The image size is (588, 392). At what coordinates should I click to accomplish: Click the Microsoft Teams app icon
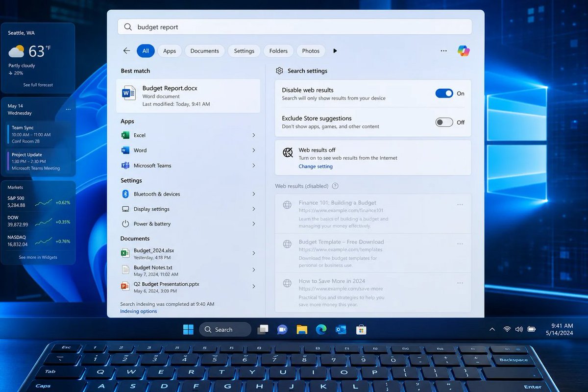[125, 165]
